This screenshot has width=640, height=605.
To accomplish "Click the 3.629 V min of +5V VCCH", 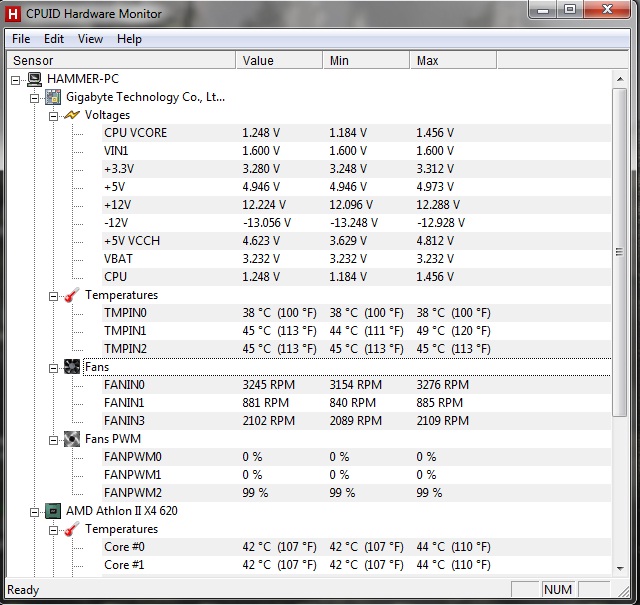I will coord(348,241).
